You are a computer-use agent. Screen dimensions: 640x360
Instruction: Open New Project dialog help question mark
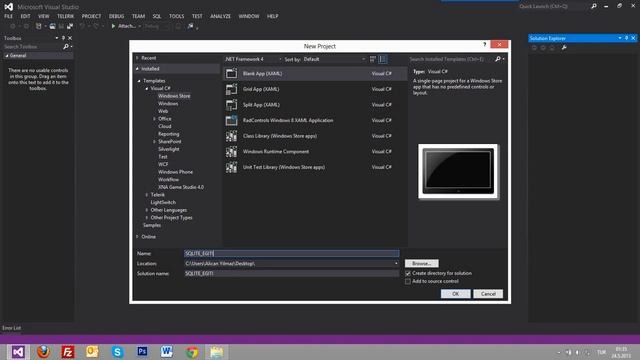484,44
